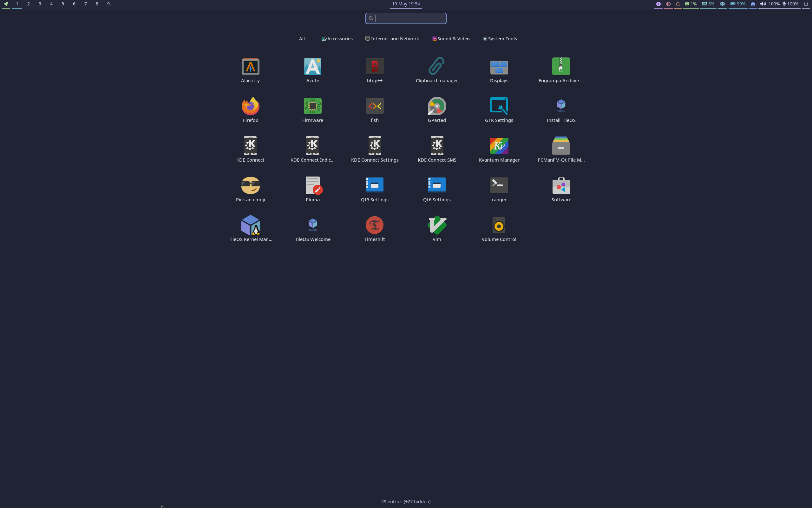The height and width of the screenshot is (508, 812).
Task: Open the Firmware updater
Action: click(312, 110)
